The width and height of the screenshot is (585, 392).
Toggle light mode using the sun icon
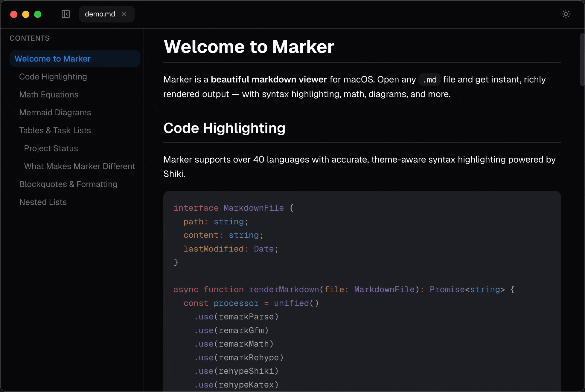(x=566, y=14)
